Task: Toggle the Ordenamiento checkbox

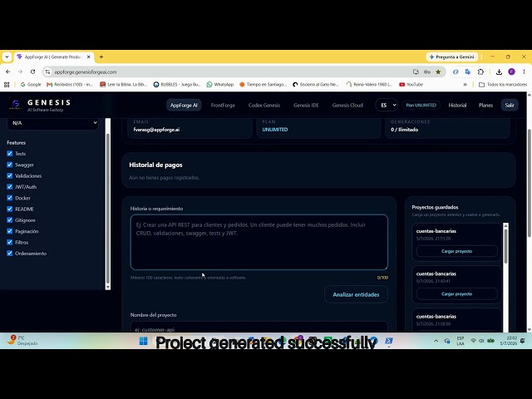Action: [x=9, y=253]
